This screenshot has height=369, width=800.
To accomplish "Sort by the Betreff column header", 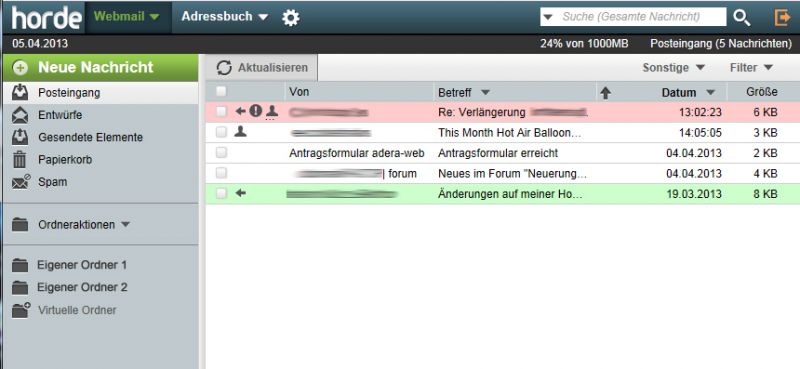I will click(x=455, y=92).
